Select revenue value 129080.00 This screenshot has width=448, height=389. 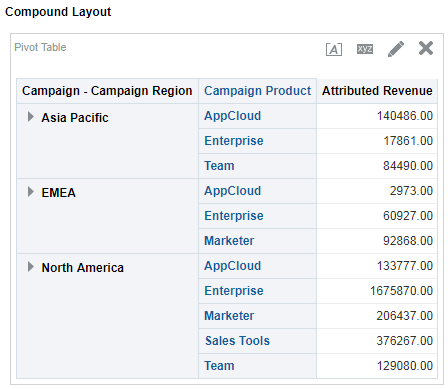coord(405,366)
